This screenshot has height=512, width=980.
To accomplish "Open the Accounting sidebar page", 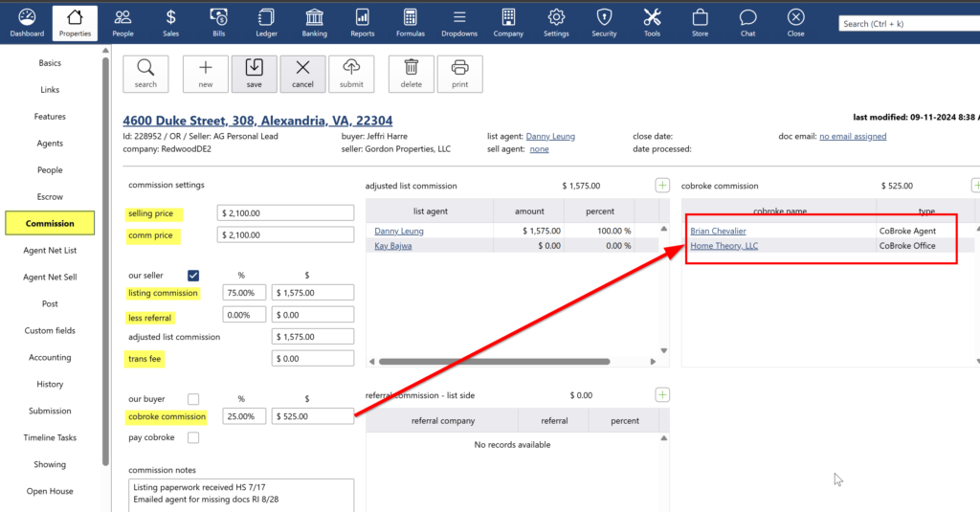I will click(50, 357).
